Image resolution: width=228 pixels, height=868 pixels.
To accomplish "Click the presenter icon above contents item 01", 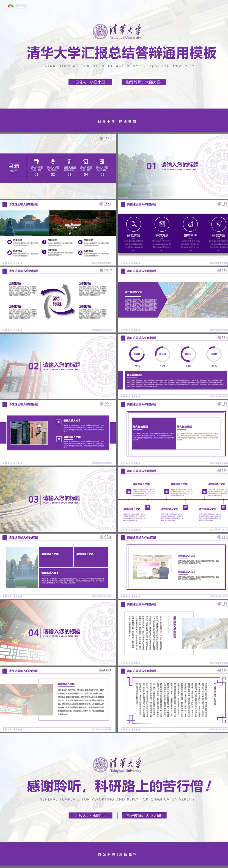I will tap(36, 161).
